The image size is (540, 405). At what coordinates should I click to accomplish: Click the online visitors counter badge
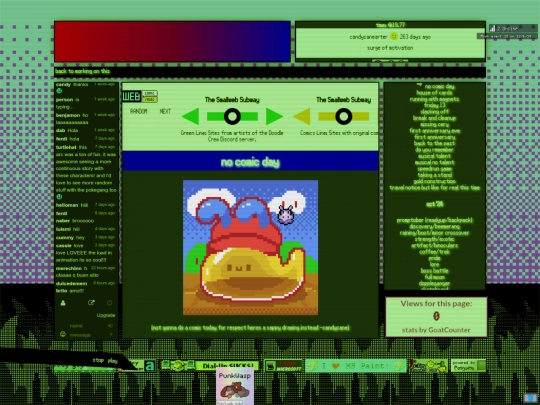tap(513, 29)
